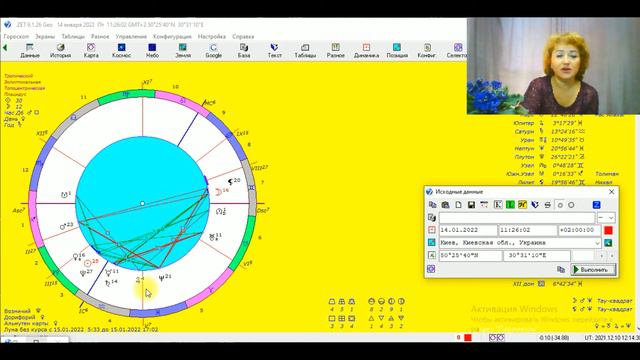Open the Настройка menu

pos(212,36)
